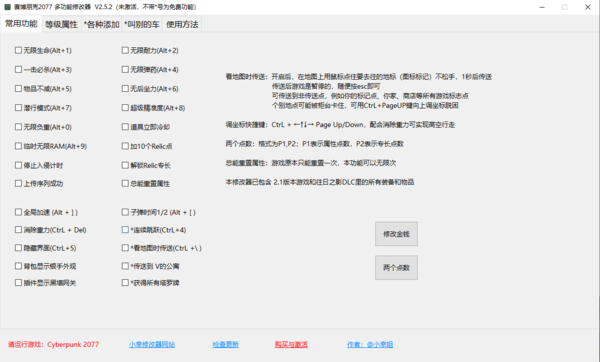Open the 使用方法 tab
Image resolution: width=600 pixels, height=362 pixels.
(x=182, y=24)
